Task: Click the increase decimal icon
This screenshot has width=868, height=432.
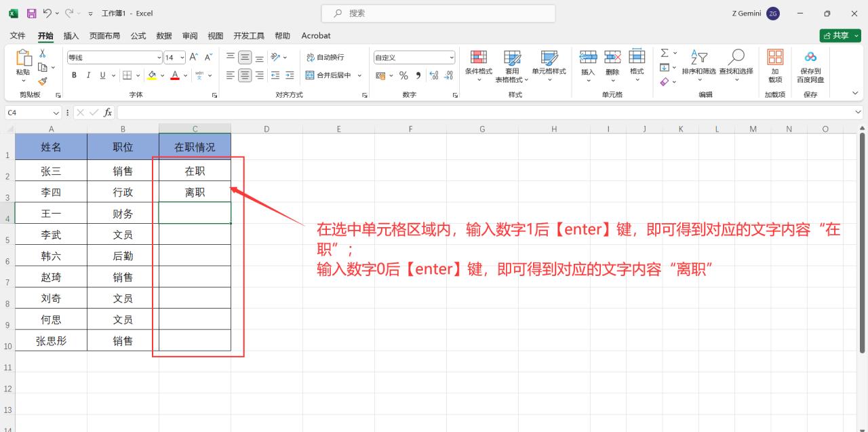Action: pos(435,75)
